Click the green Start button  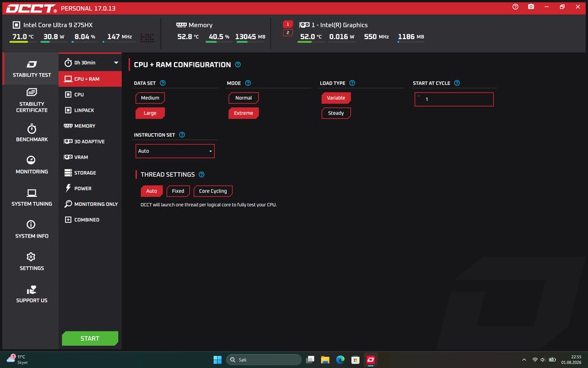(x=90, y=339)
